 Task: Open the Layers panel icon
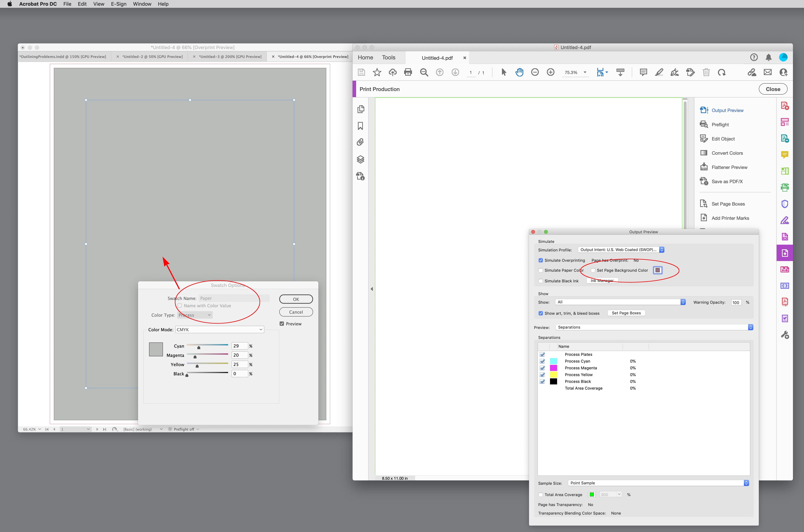pyautogui.click(x=360, y=159)
